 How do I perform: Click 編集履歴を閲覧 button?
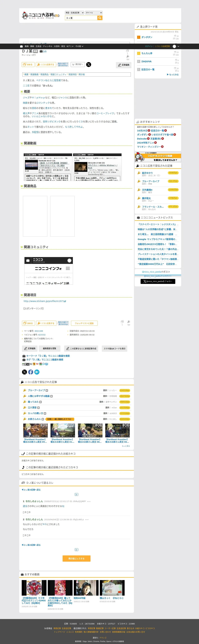tap(49, 348)
